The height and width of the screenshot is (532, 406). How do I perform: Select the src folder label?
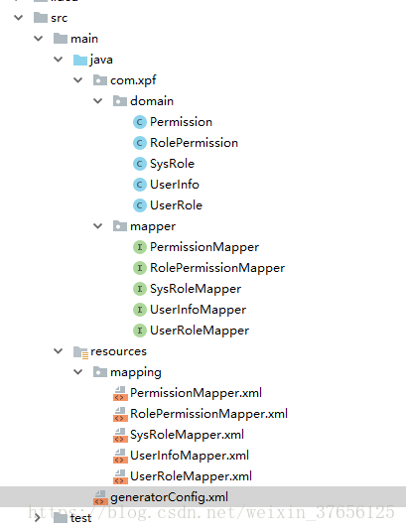point(60,18)
